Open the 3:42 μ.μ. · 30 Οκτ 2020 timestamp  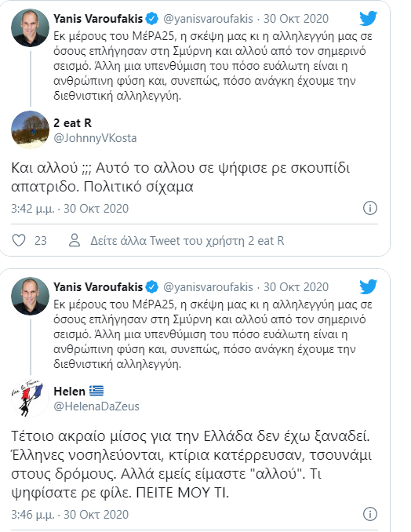70,208
